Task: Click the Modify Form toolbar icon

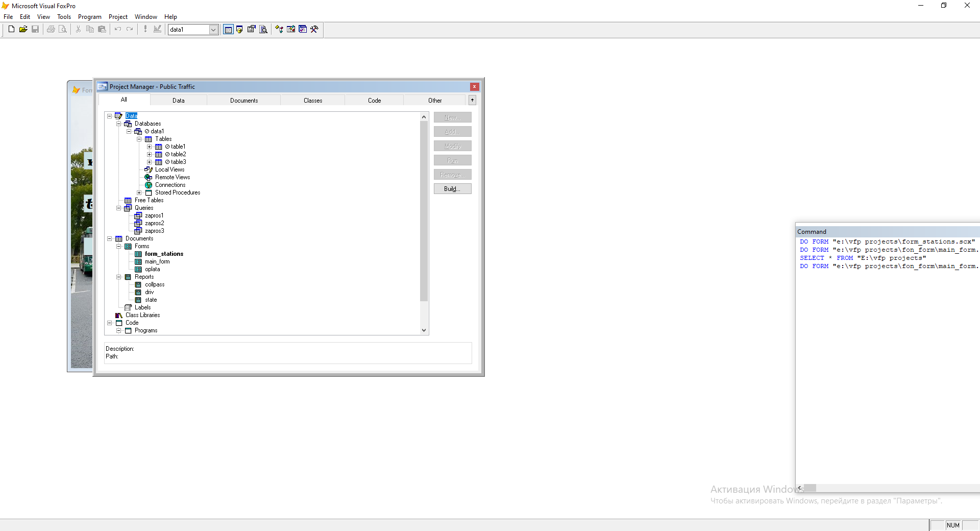Action: pos(157,29)
